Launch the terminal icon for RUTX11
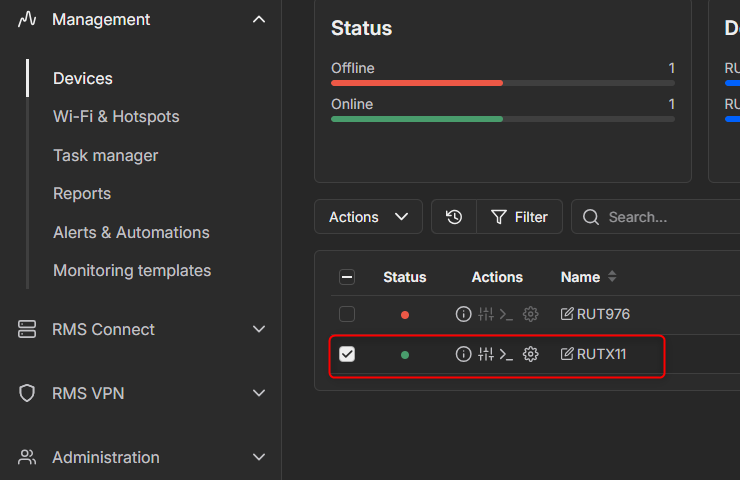 point(506,354)
